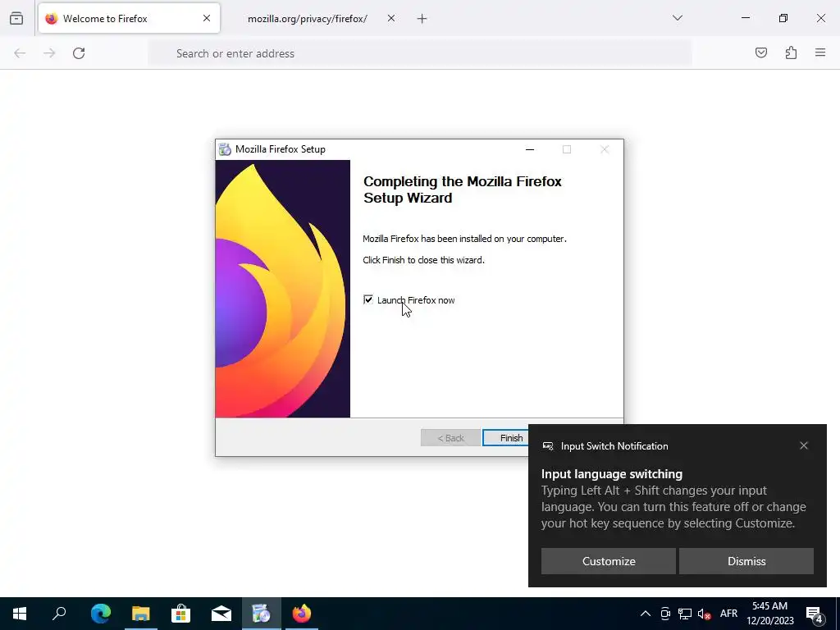Open Microsoft Store from taskbar
840x630 pixels.
tap(181, 614)
